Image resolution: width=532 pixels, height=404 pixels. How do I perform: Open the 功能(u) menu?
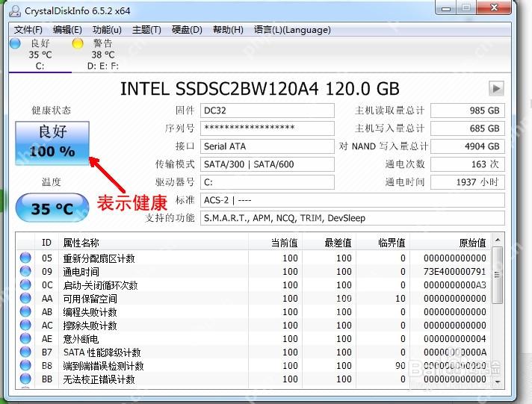107,30
